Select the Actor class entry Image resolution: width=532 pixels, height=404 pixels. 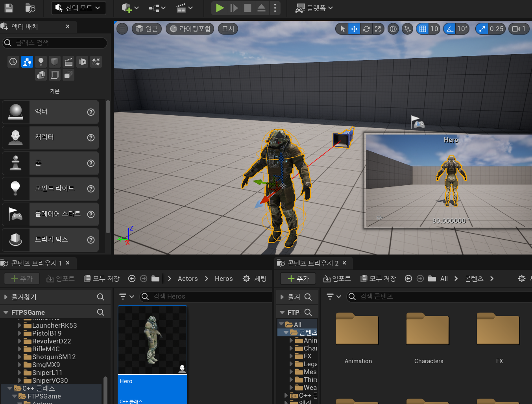coord(50,112)
